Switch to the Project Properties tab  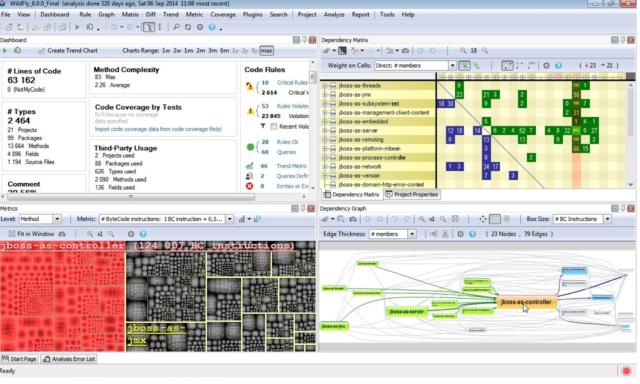(x=411, y=195)
